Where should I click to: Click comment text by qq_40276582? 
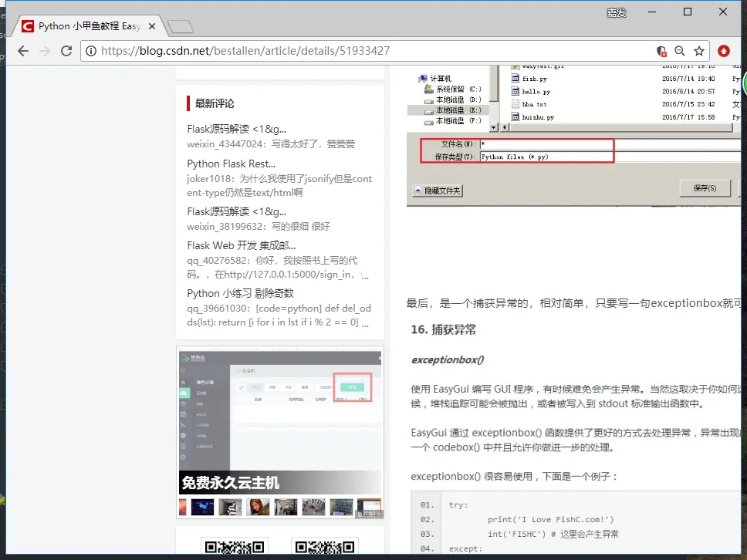pos(277,268)
